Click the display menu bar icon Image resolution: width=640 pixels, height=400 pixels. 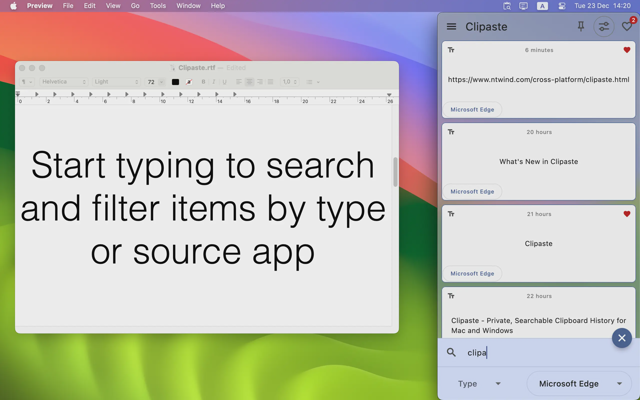pos(523,6)
